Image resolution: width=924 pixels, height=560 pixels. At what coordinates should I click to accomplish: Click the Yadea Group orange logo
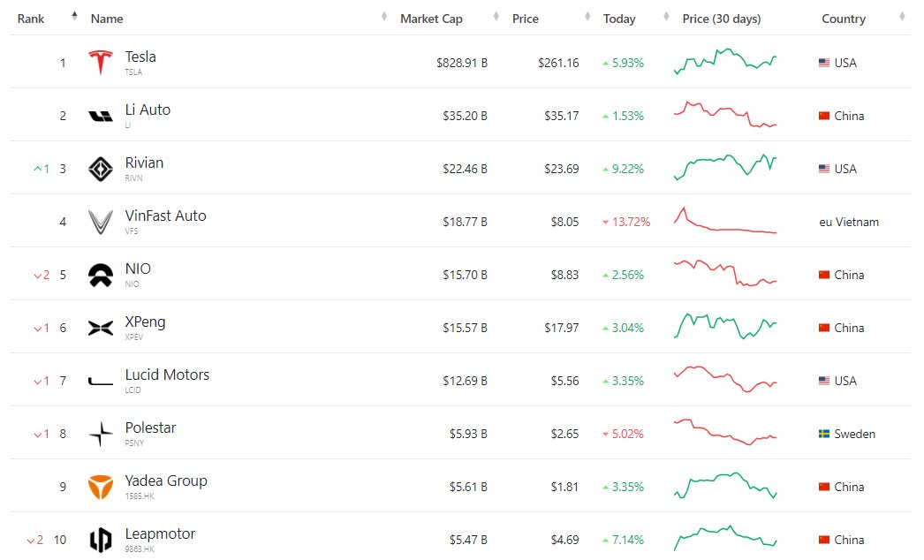pyautogui.click(x=101, y=487)
